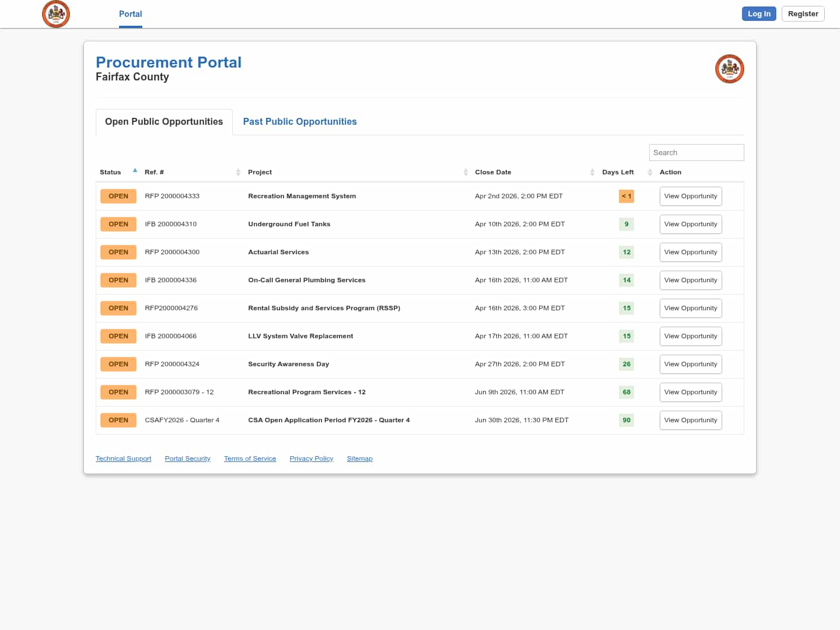View Opportunity for Recreation Management System
The height and width of the screenshot is (630, 840).
[x=690, y=196]
